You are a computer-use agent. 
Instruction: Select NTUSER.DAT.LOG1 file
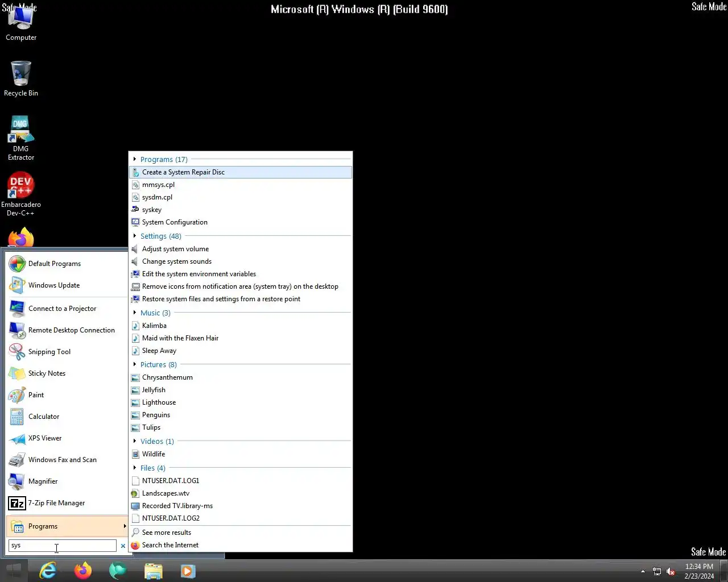(241, 481)
